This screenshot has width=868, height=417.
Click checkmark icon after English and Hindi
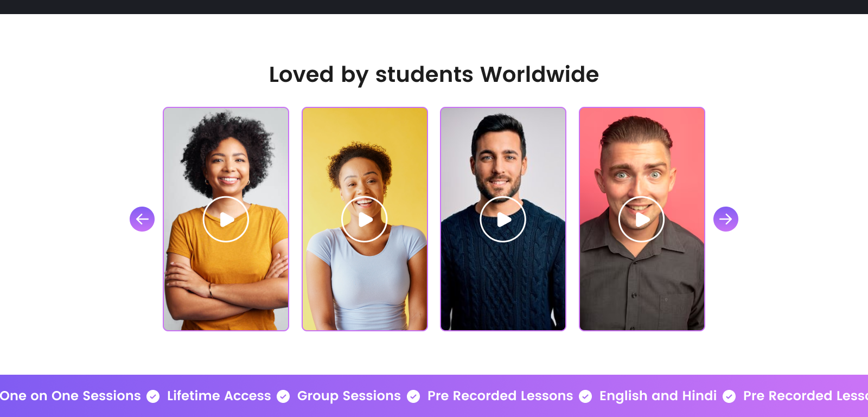coord(729,396)
